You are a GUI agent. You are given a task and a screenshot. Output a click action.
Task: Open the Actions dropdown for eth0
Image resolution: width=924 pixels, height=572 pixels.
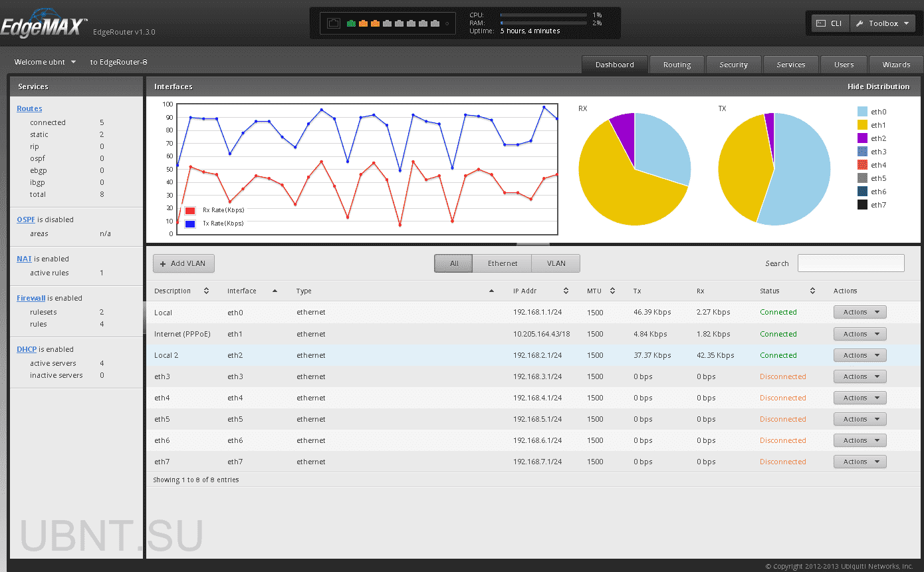tap(860, 312)
